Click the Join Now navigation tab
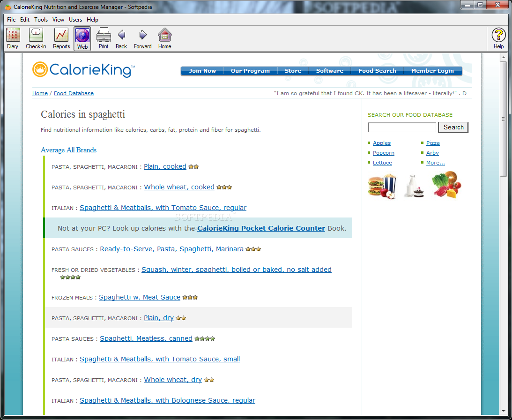This screenshot has height=420, width=512. (x=202, y=71)
